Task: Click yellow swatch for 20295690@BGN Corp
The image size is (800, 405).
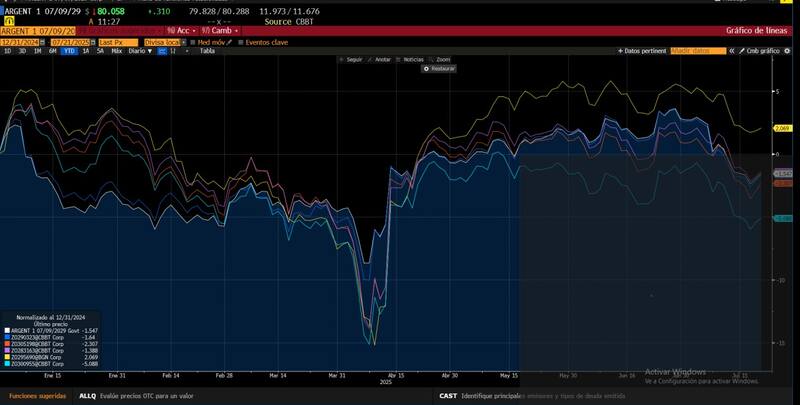Action: tap(7, 357)
